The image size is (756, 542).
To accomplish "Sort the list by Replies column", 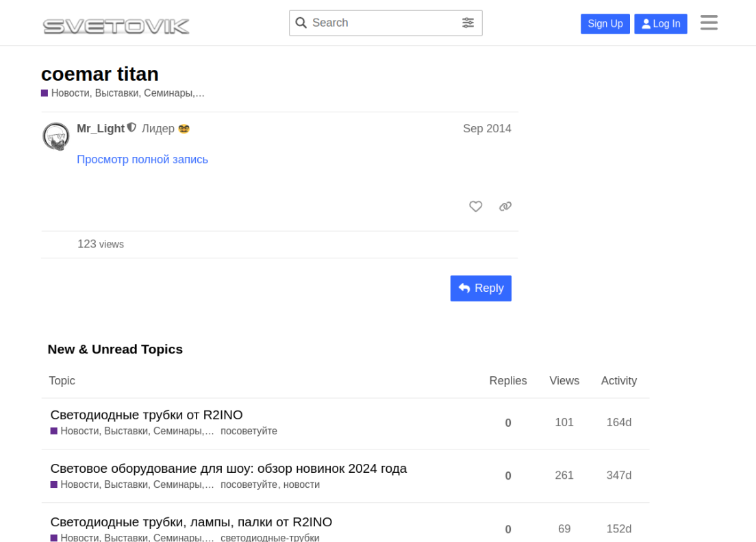I will [507, 381].
